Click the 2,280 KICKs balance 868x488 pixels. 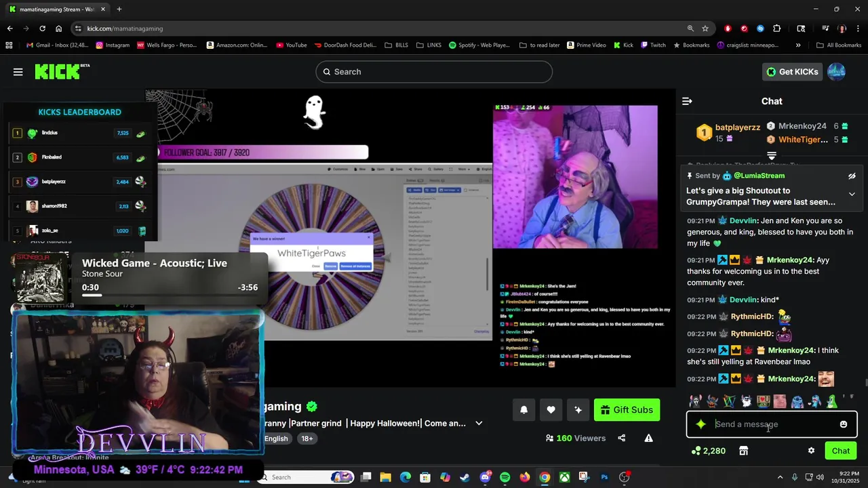click(x=708, y=451)
